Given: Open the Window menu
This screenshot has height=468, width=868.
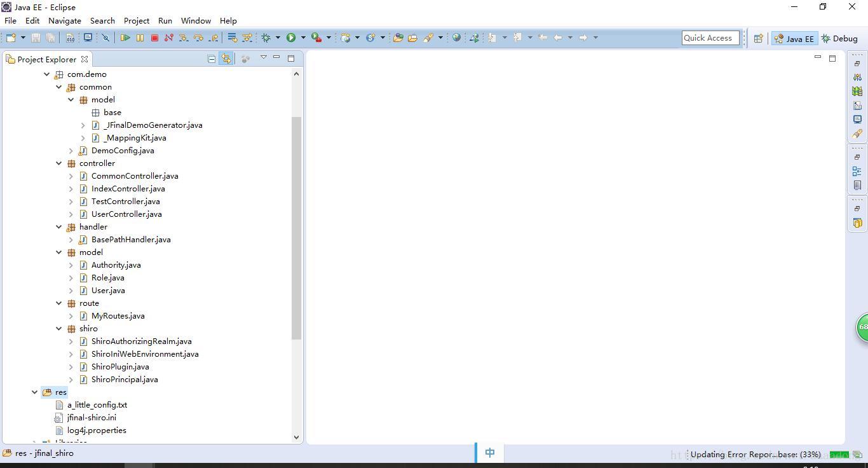Looking at the screenshot, I should pyautogui.click(x=196, y=20).
